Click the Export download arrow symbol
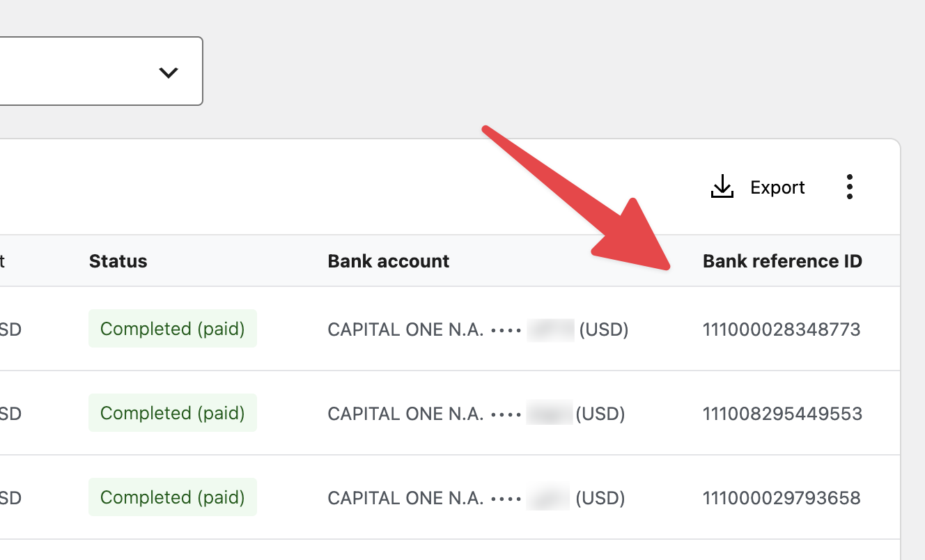The width and height of the screenshot is (925, 560). coord(722,186)
